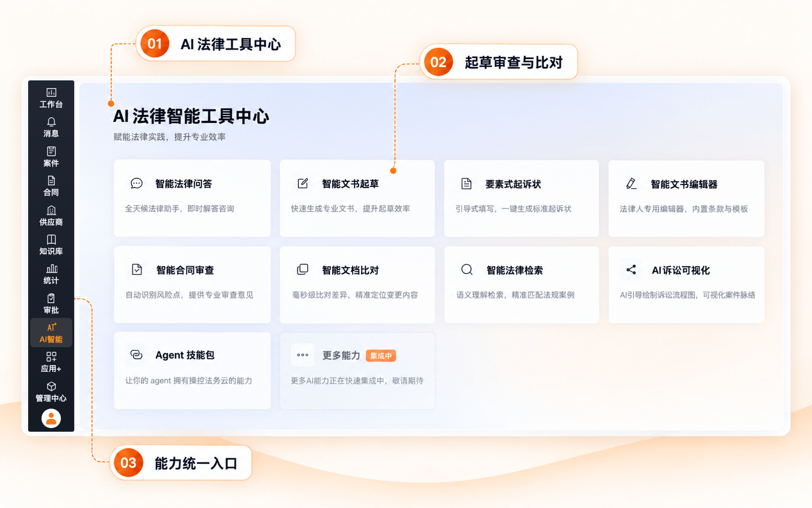This screenshot has width=812, height=508.
Task: Open the 要素式起诉状 card title
Action: coord(513,184)
